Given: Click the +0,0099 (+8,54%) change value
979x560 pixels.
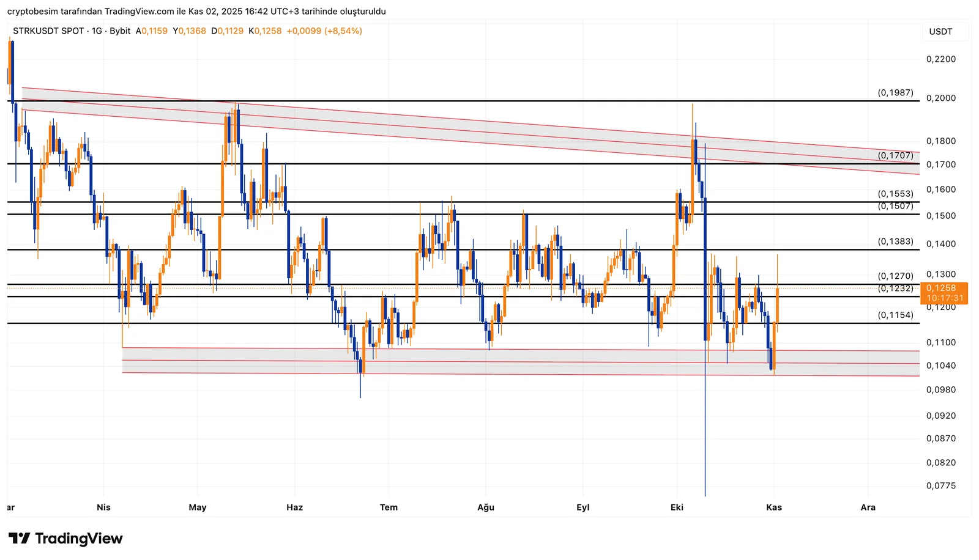Looking at the screenshot, I should click(324, 31).
